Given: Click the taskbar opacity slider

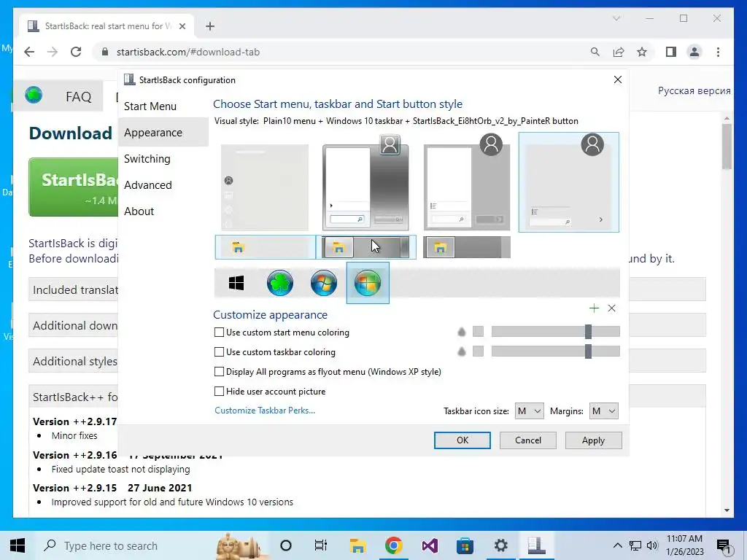Looking at the screenshot, I should coord(555,351).
